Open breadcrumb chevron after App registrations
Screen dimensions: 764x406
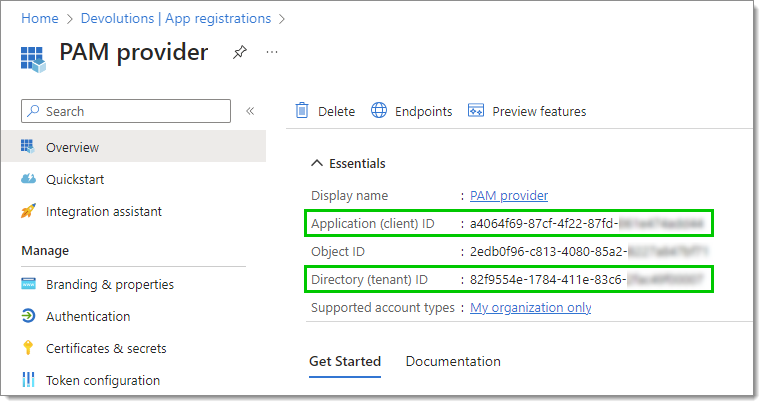[x=282, y=19]
